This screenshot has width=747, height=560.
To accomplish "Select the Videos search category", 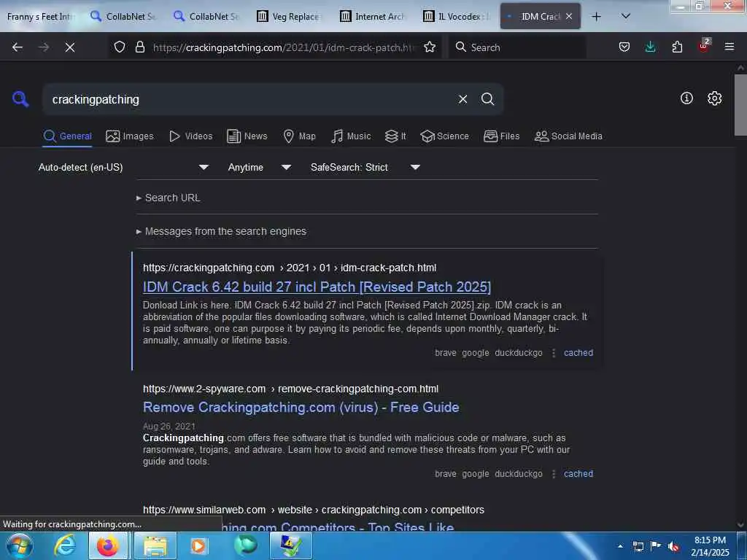I will [x=190, y=136].
